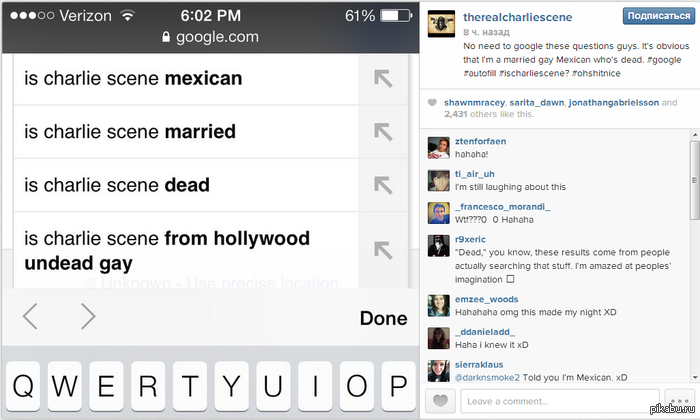
Task: Tap the fill arrow beside 'from hollywood undead gay'
Action: coord(383,250)
